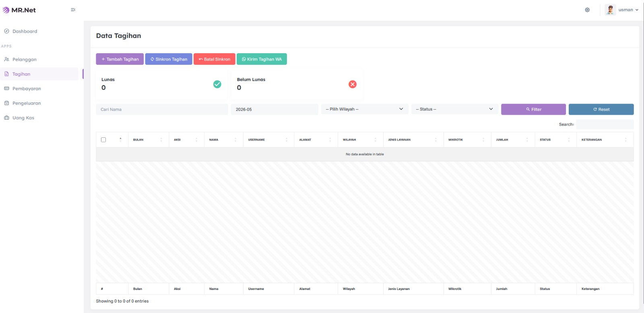Go to Pelanggan menu item
644x313 pixels.
(24, 59)
